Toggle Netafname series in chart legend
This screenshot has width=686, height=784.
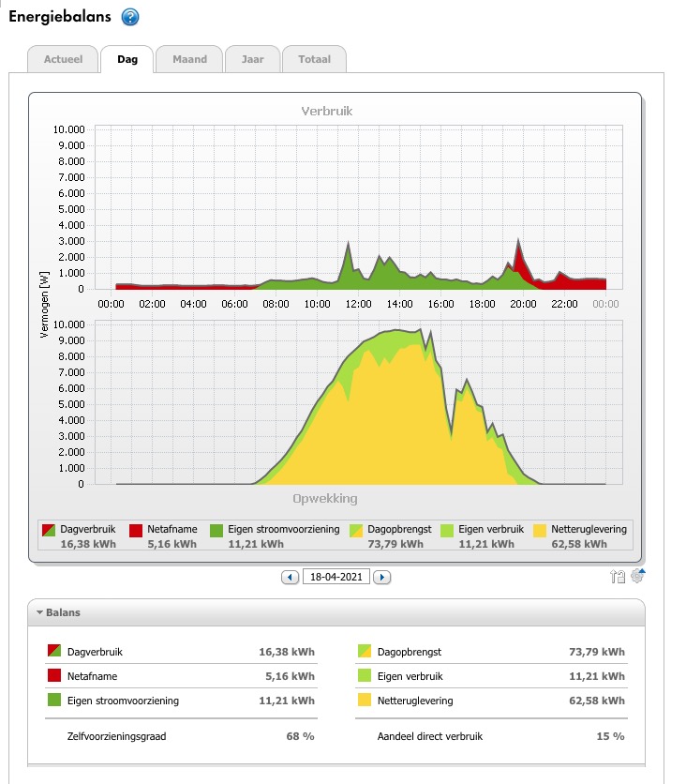[137, 530]
